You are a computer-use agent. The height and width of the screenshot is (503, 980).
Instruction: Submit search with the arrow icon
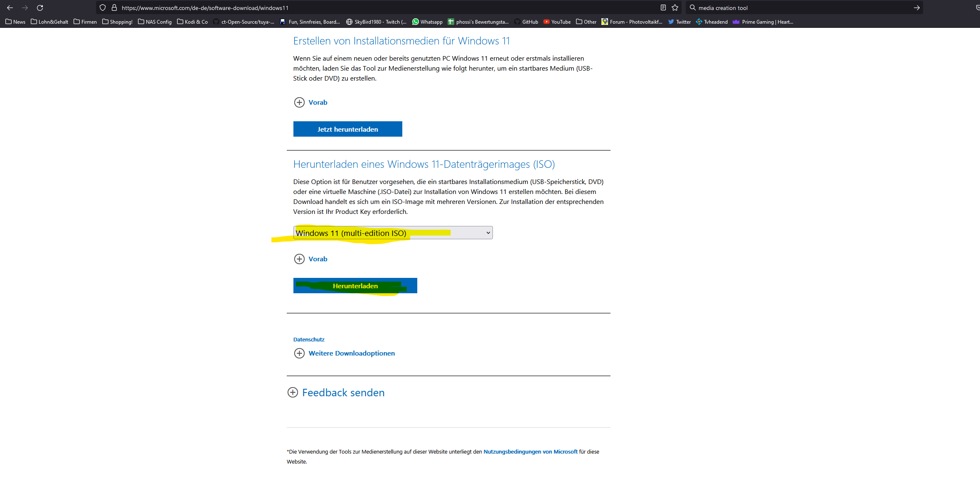click(916, 7)
